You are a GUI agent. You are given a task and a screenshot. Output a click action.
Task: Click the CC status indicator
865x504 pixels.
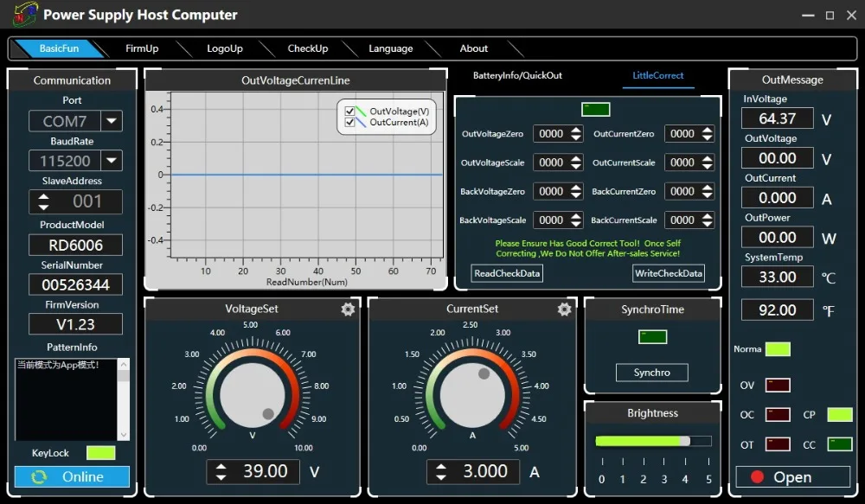[840, 443]
